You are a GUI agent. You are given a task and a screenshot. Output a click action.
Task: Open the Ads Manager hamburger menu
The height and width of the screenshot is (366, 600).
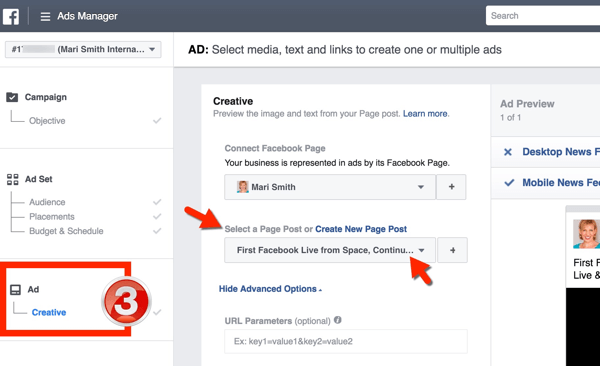tap(45, 16)
